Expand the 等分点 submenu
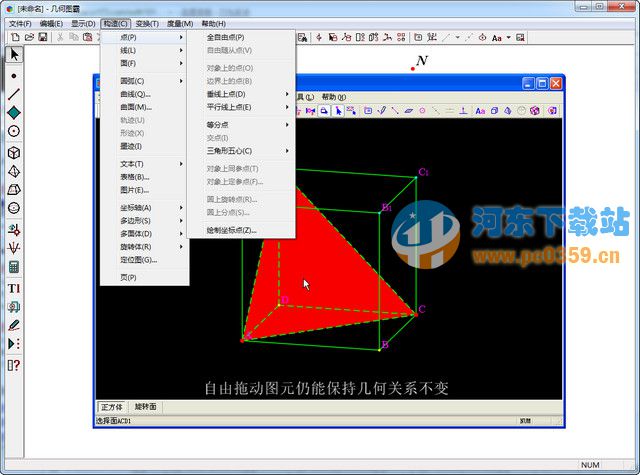640x475 pixels. [241, 124]
